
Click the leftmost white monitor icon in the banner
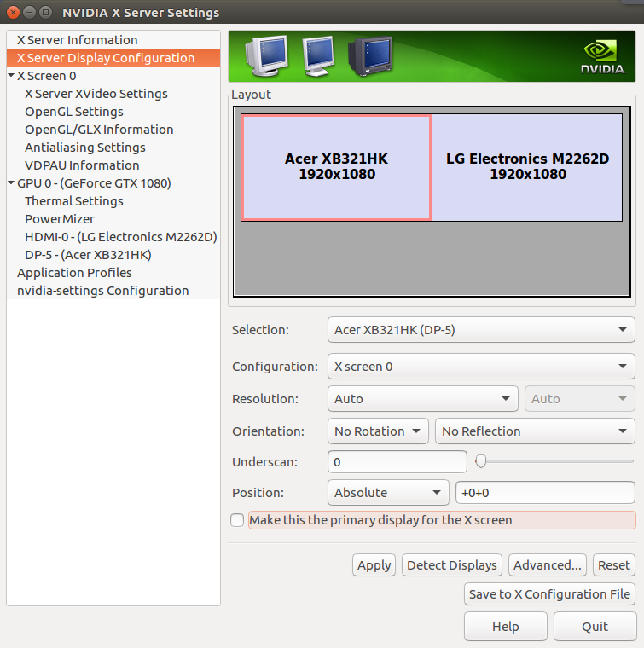[x=267, y=55]
